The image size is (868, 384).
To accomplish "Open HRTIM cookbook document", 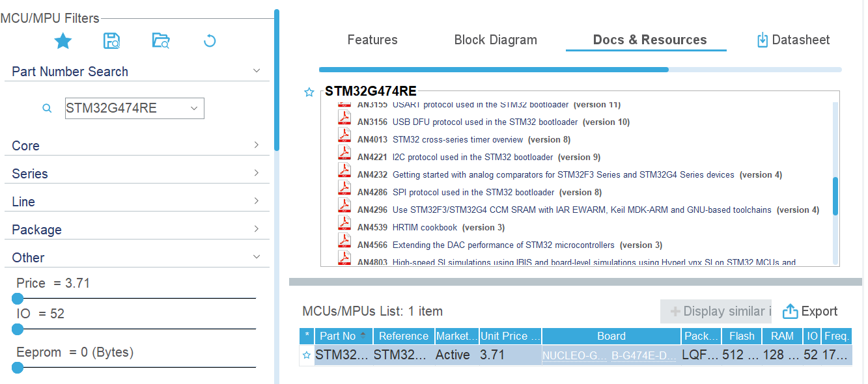I will click(425, 228).
